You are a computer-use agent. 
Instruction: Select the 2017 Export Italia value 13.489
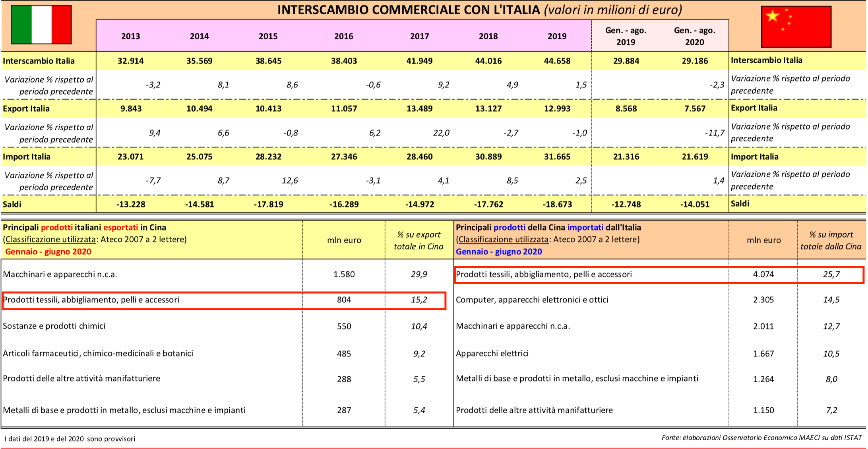419,108
